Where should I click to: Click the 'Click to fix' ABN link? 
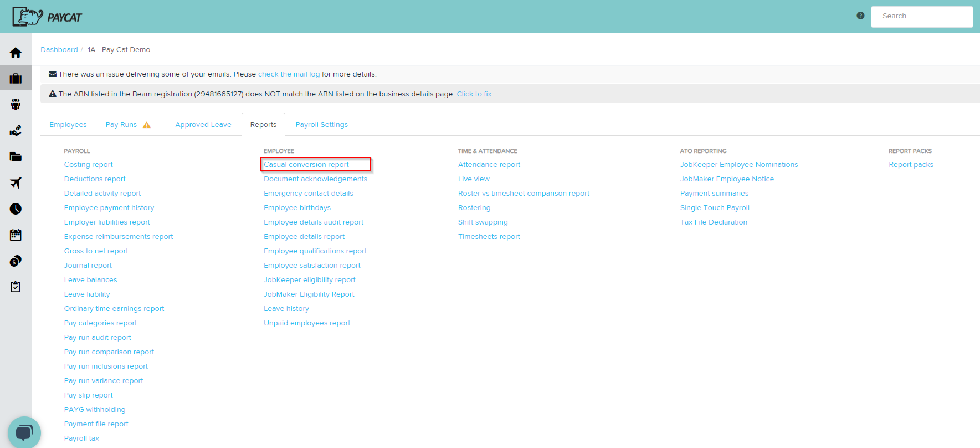pos(474,94)
